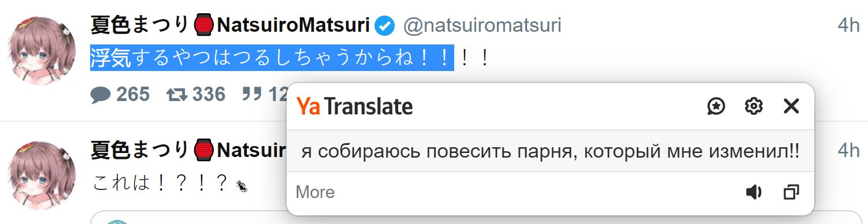Click the Ya Translate logo

[355, 106]
